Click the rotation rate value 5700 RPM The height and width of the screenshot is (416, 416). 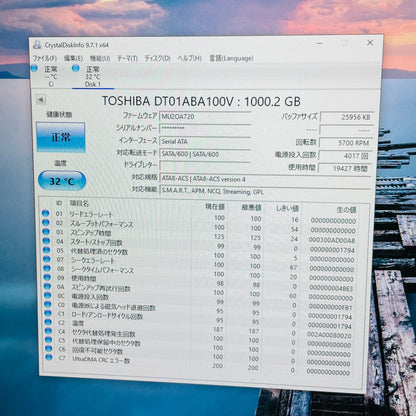[x=346, y=143]
